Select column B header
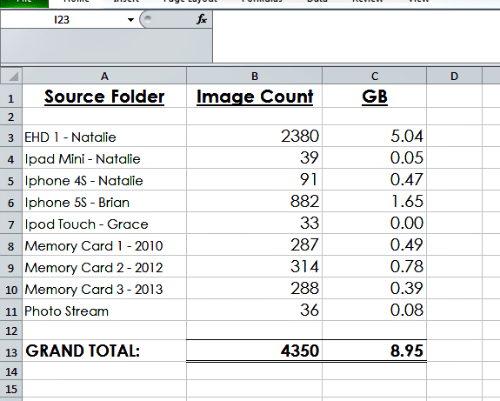 click(255, 76)
